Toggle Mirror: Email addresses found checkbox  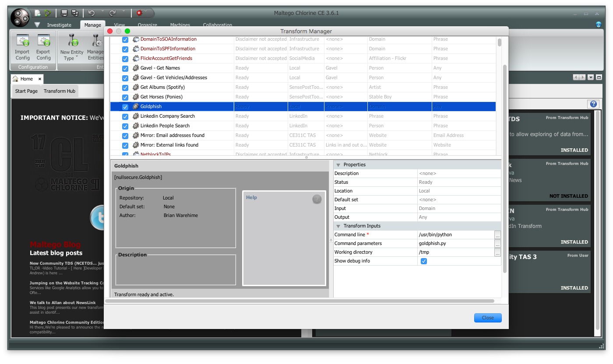[125, 136]
